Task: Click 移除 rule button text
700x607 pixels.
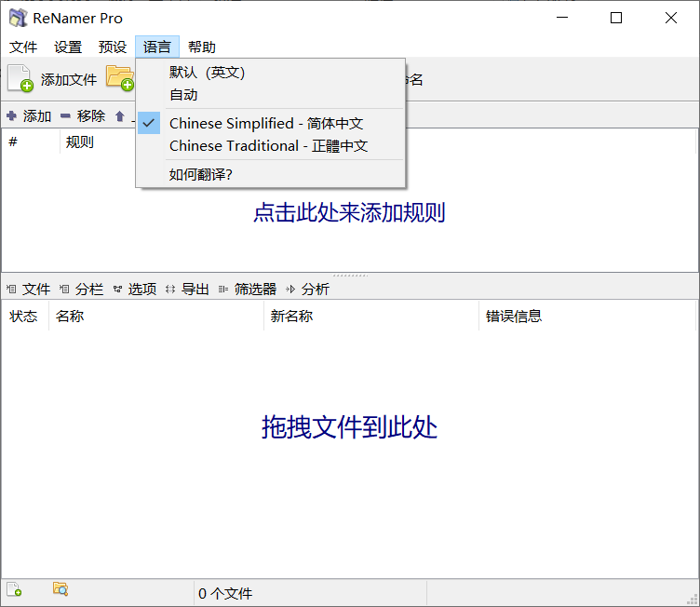Action: (x=91, y=116)
